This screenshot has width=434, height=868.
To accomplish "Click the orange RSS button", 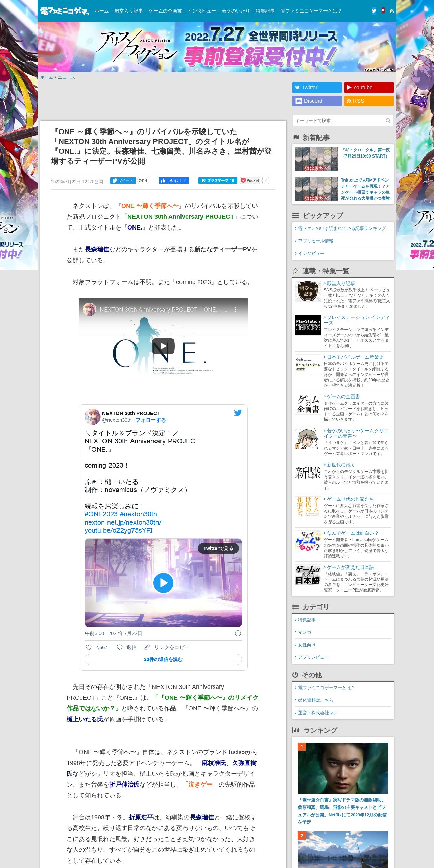I will (369, 101).
